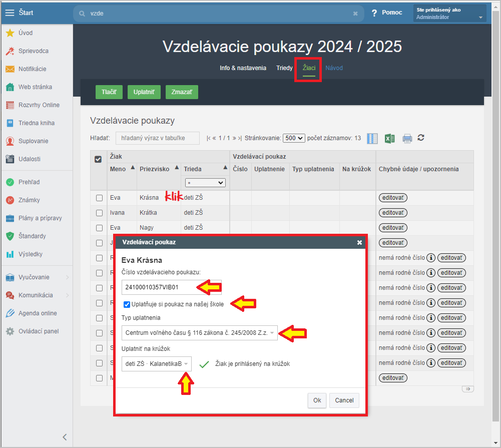Open Triedna kniha book icon
Viewport: 501px width, 448px height.
coord(10,123)
